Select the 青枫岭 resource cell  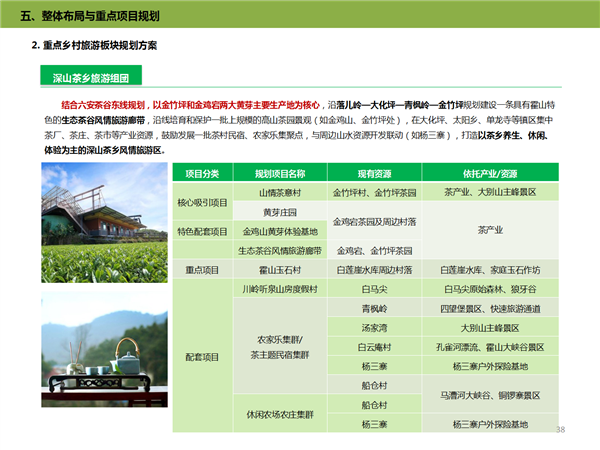[373, 308]
